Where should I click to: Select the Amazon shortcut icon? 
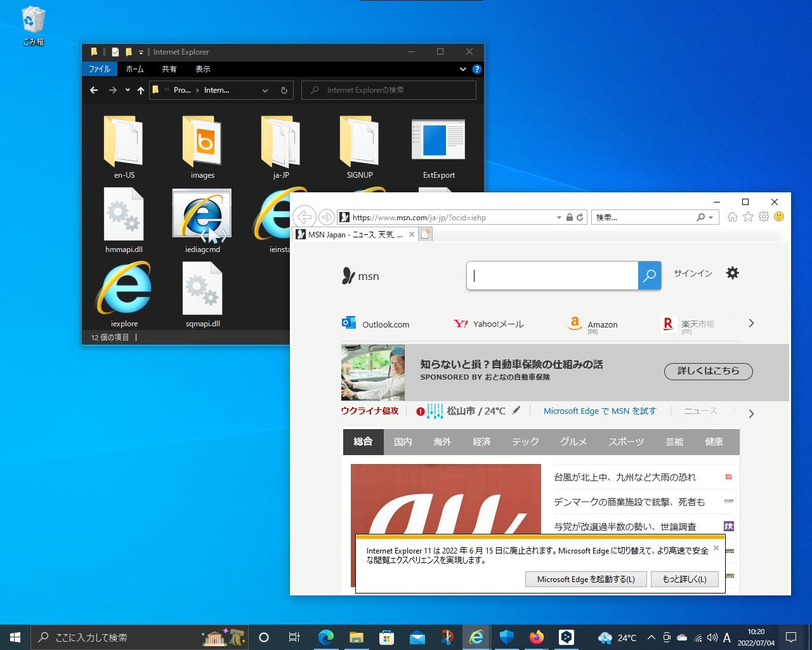[x=575, y=324]
